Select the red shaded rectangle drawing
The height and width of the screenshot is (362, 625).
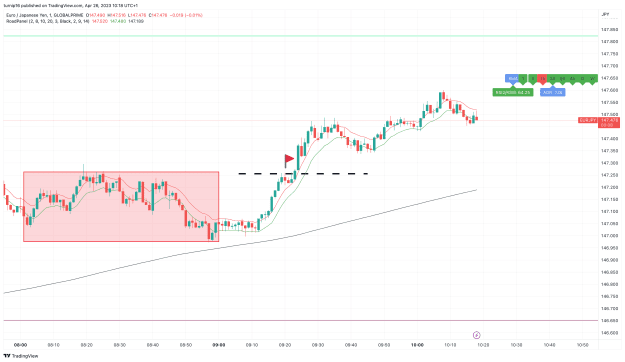(121, 207)
